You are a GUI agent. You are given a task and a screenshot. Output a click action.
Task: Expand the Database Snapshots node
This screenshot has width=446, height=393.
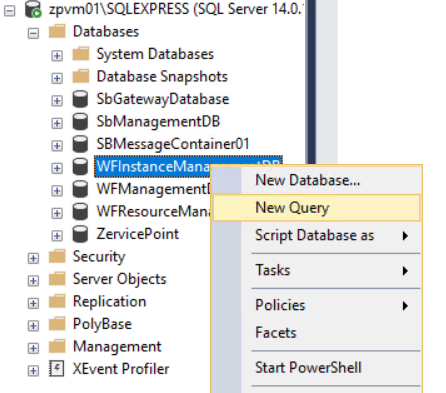(57, 78)
